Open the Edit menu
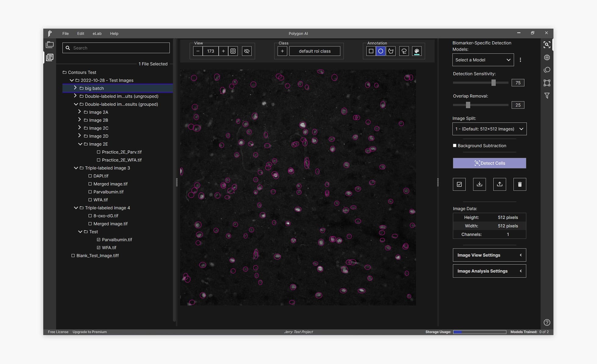This screenshot has height=364, width=597. (x=81, y=33)
